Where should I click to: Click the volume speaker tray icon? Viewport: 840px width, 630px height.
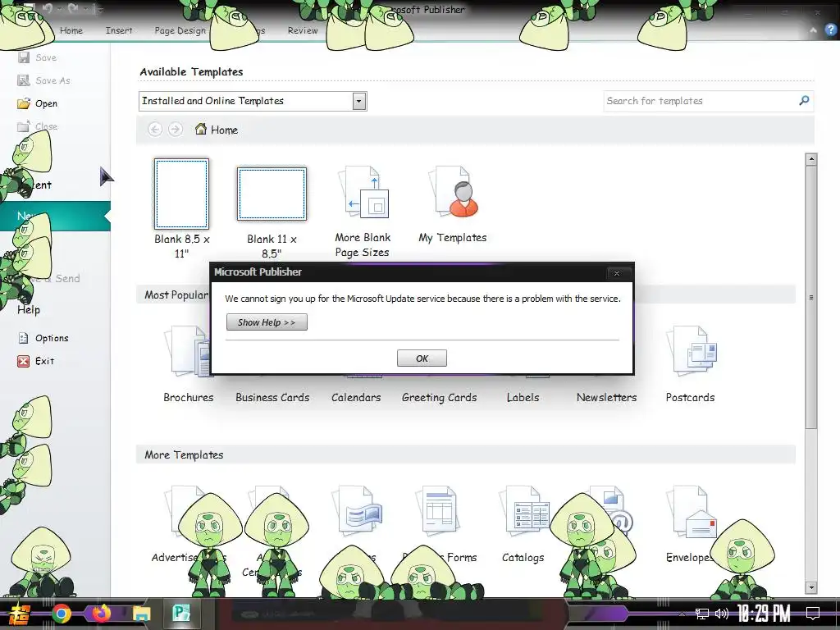coord(721,614)
